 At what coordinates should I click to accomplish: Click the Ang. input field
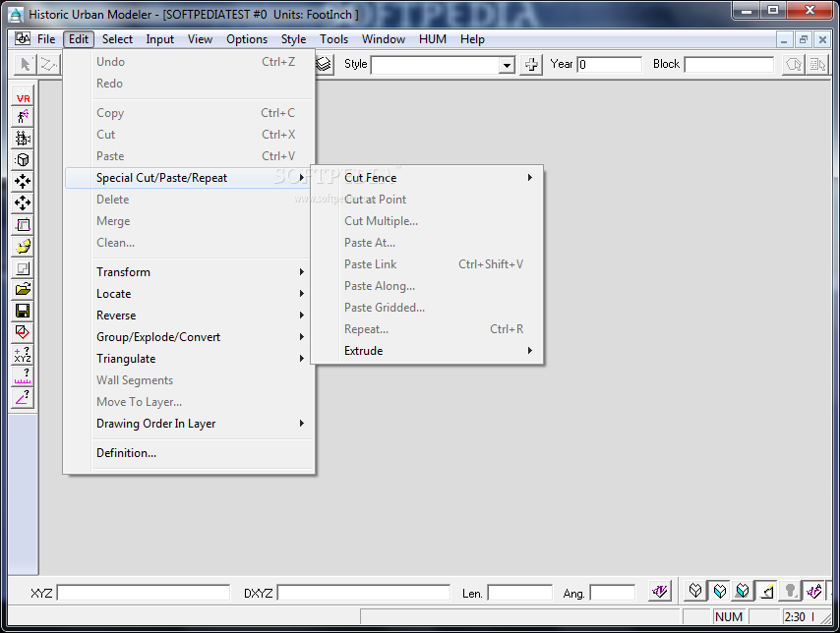pos(613,593)
